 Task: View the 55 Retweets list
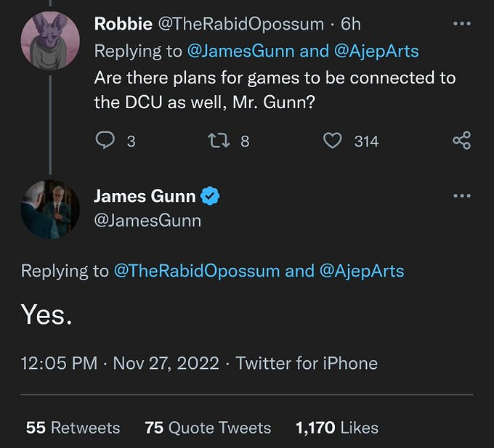pyautogui.click(x=73, y=428)
